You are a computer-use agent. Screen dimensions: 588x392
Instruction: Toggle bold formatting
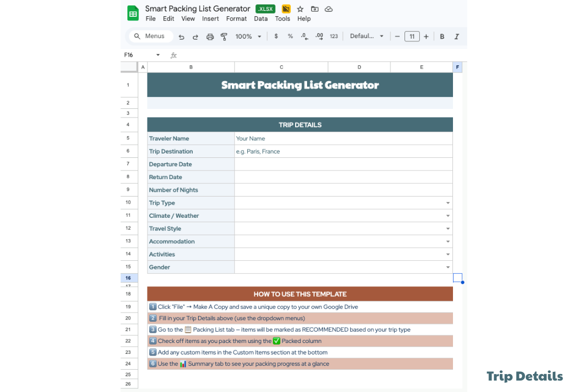click(442, 36)
